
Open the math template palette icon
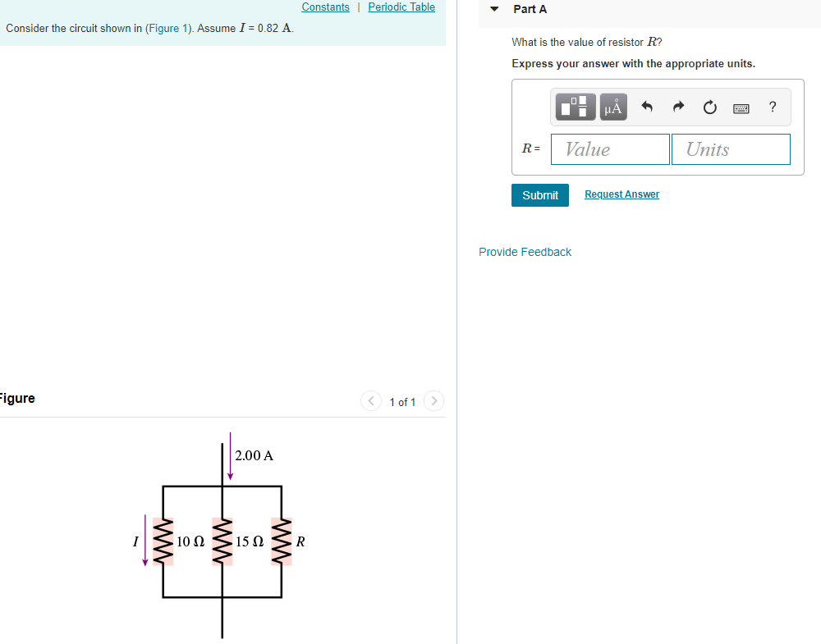[575, 107]
